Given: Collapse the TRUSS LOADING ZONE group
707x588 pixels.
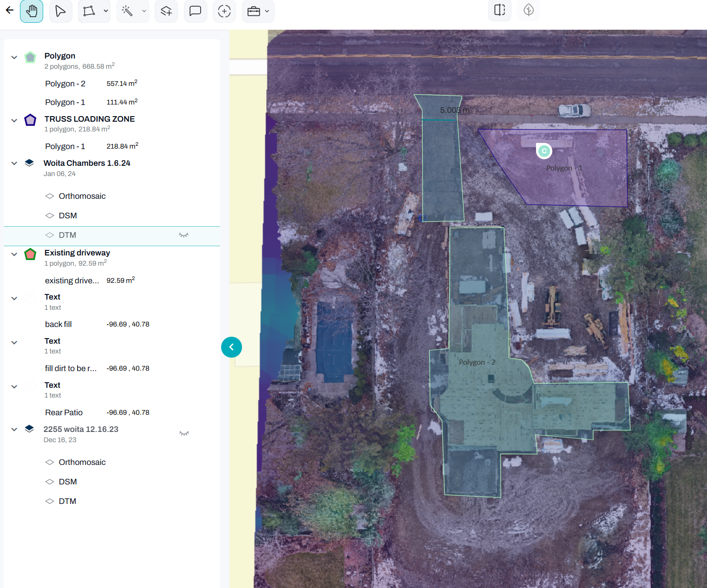Looking at the screenshot, I should [x=14, y=120].
